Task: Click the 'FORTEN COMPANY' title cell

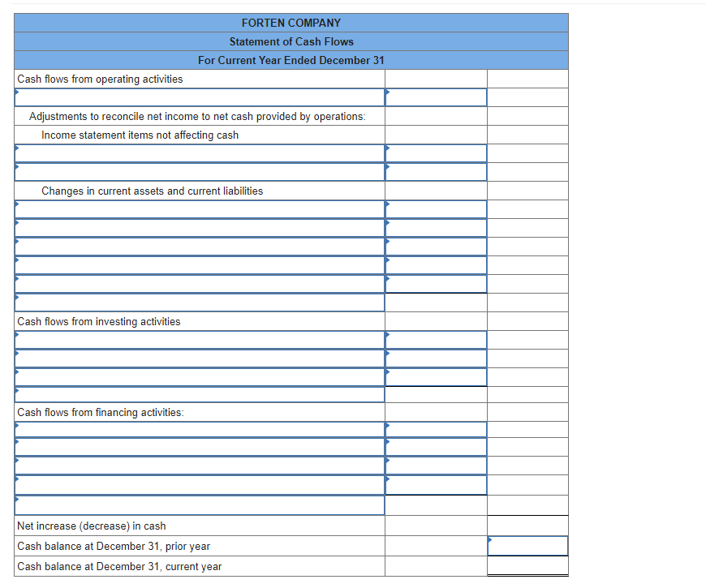Action: (x=291, y=23)
